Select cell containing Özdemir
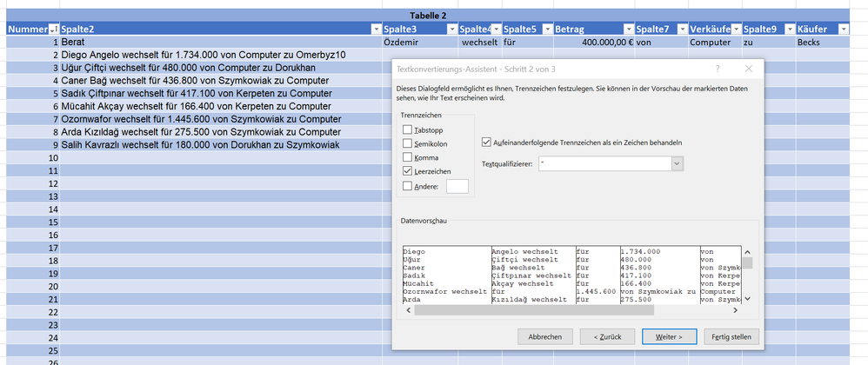 [x=419, y=42]
